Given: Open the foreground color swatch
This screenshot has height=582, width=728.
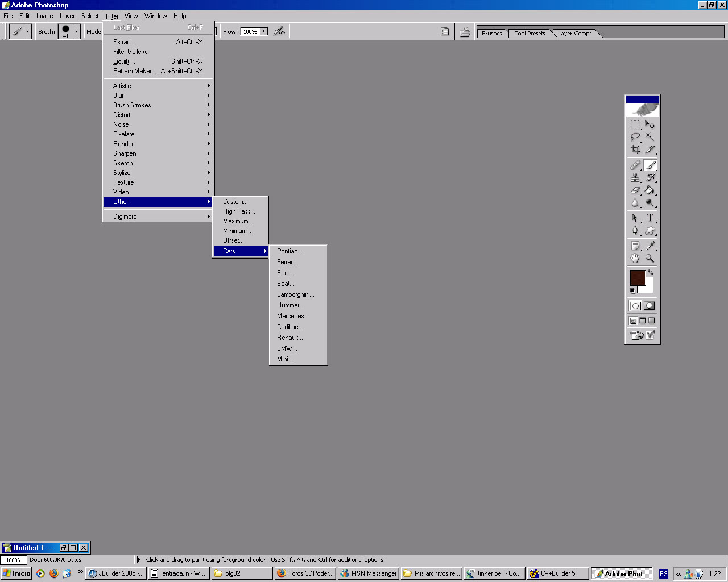Looking at the screenshot, I should click(x=638, y=277).
